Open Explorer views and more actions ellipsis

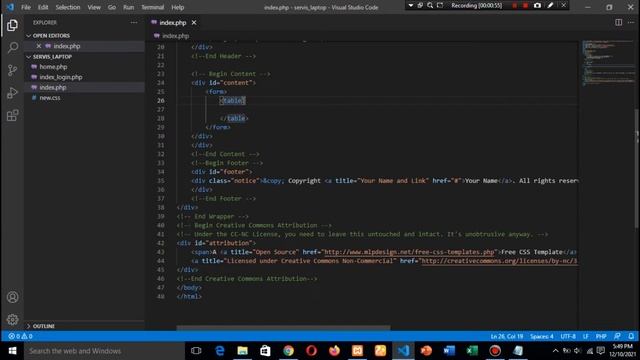point(134,22)
